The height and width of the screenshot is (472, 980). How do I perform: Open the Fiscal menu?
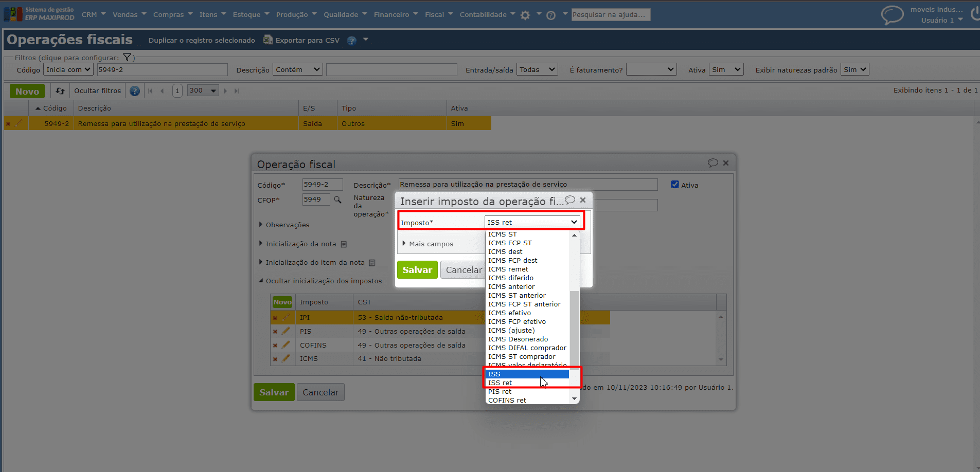(x=438, y=14)
